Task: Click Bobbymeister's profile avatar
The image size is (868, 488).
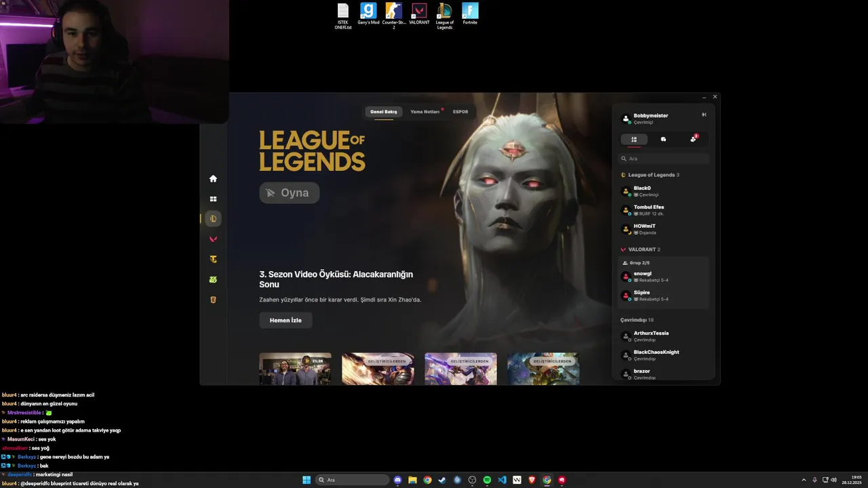Action: point(626,119)
